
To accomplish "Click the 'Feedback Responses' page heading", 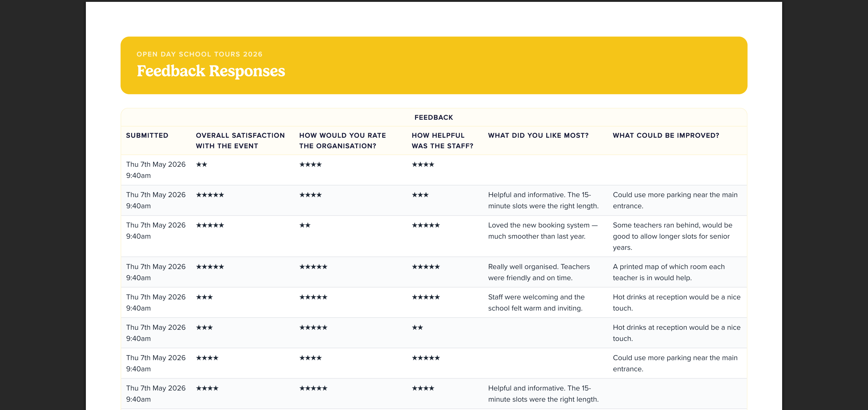I will [210, 71].
